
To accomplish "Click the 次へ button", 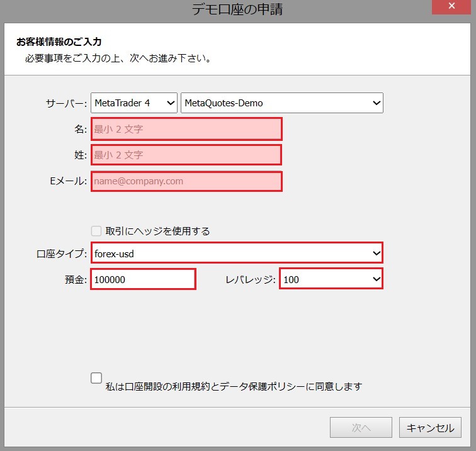I will tap(361, 428).
